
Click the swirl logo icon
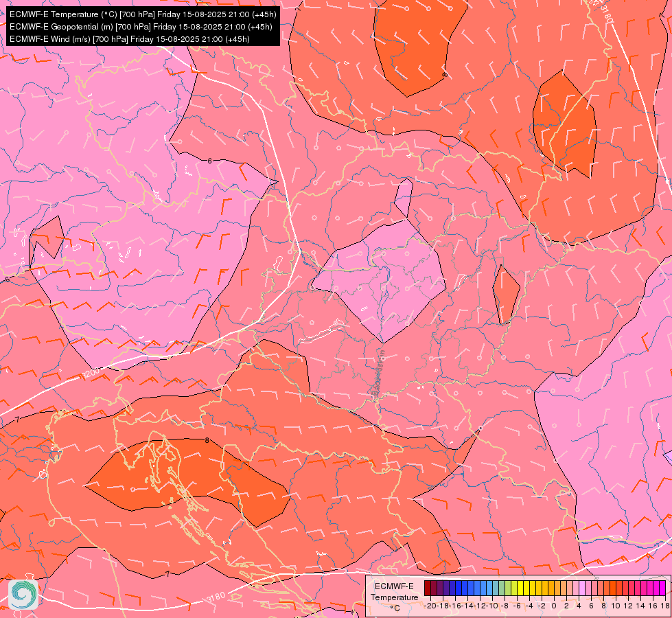(x=23, y=595)
